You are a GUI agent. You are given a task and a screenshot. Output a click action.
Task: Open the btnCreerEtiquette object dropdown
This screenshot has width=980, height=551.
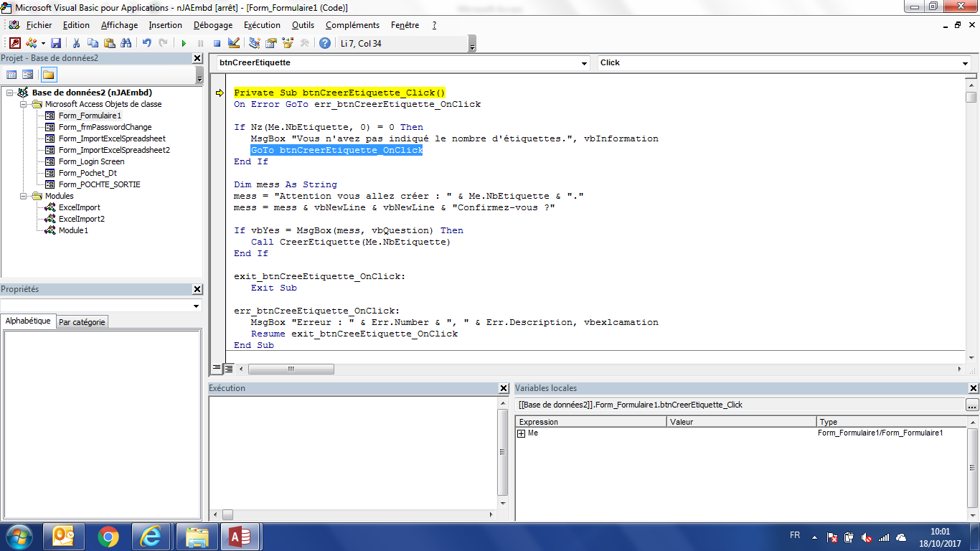coord(584,63)
